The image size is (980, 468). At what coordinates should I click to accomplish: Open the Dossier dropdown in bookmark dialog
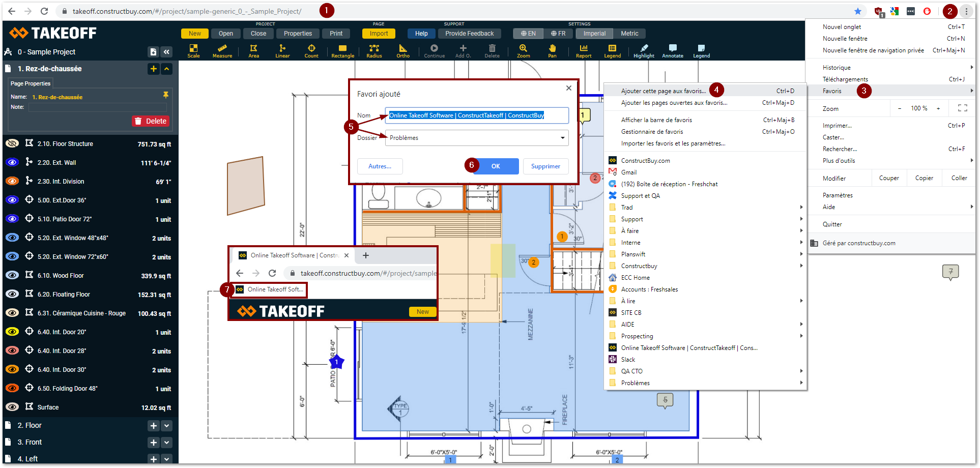[x=477, y=138]
